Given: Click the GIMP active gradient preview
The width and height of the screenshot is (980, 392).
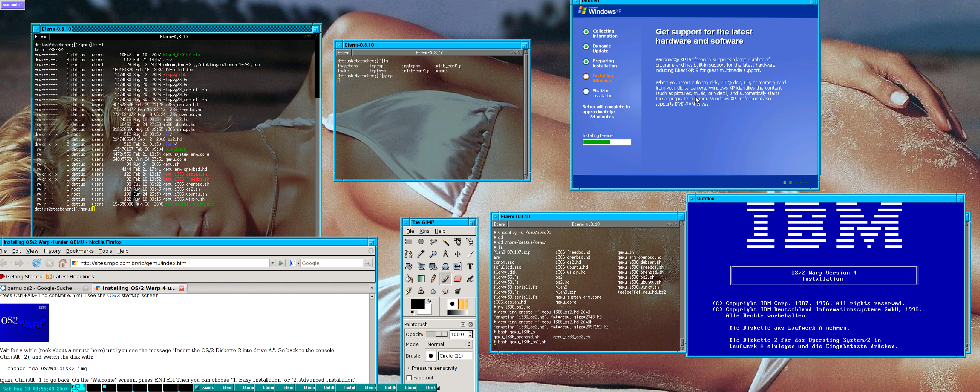Looking at the screenshot, I should pyautogui.click(x=457, y=312).
